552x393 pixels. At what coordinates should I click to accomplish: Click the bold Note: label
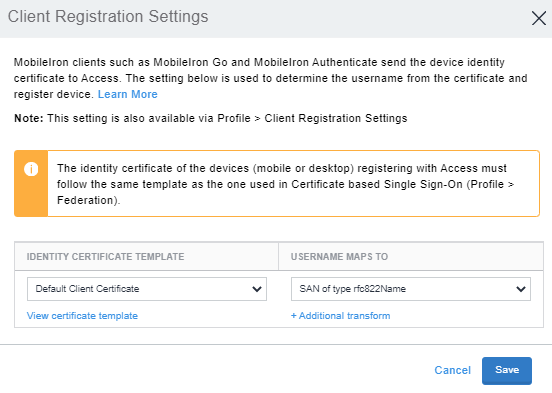[29, 118]
